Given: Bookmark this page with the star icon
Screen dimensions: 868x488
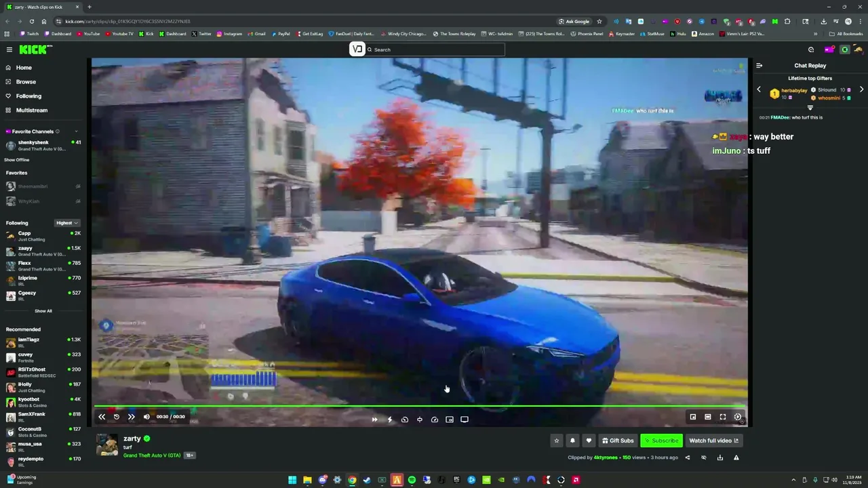Looking at the screenshot, I should pos(599,21).
